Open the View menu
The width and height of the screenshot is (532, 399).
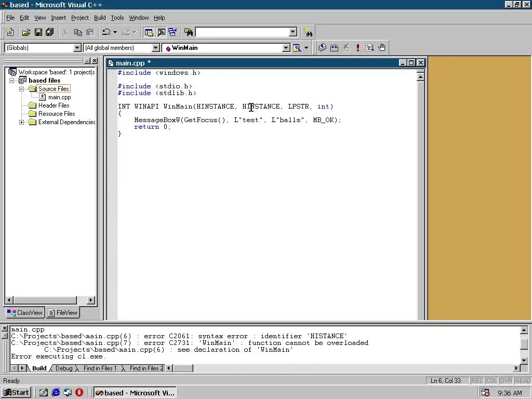point(40,18)
